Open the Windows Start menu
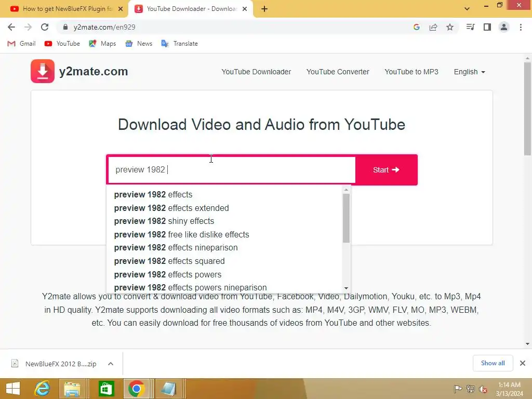 tap(13, 389)
